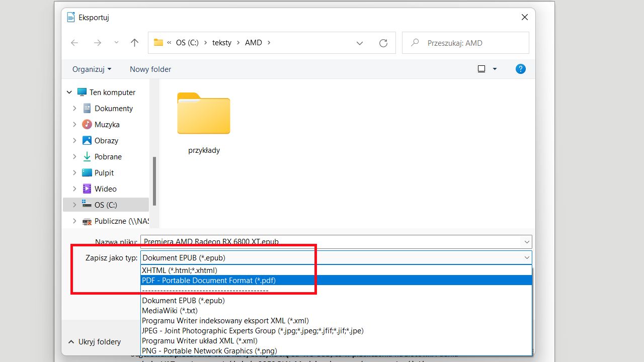Change view layout icon
The image size is (644, 362).
[x=481, y=69]
